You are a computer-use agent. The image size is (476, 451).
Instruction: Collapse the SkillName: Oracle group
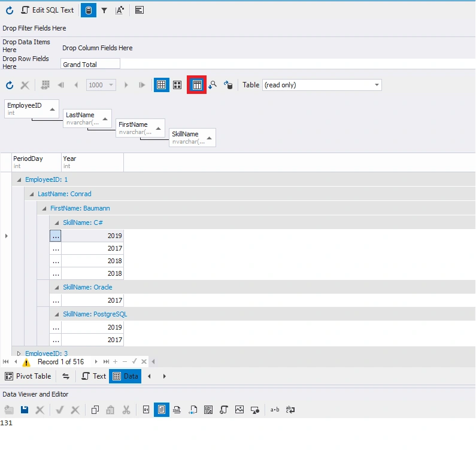pyautogui.click(x=57, y=288)
